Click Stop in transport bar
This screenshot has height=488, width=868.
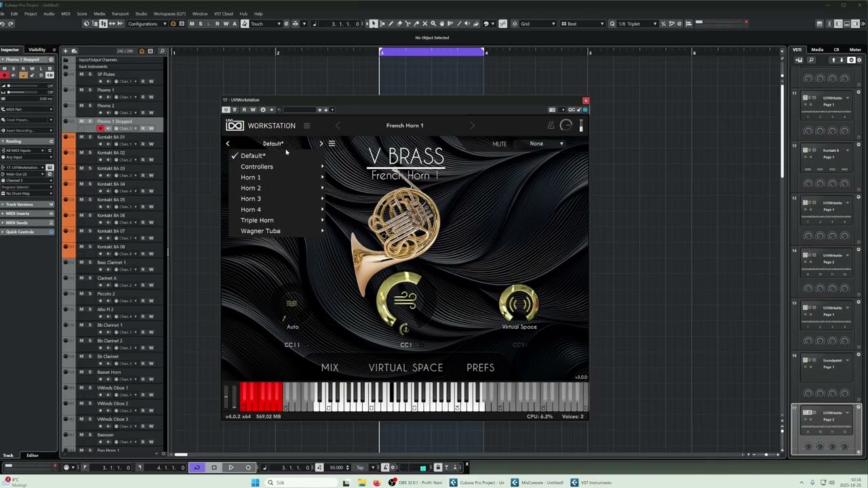click(214, 467)
